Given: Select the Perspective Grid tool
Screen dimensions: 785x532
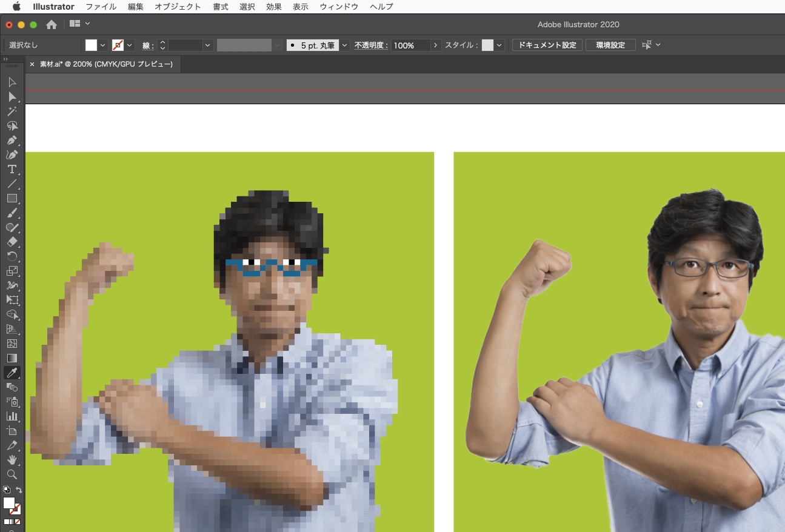Looking at the screenshot, I should click(12, 329).
